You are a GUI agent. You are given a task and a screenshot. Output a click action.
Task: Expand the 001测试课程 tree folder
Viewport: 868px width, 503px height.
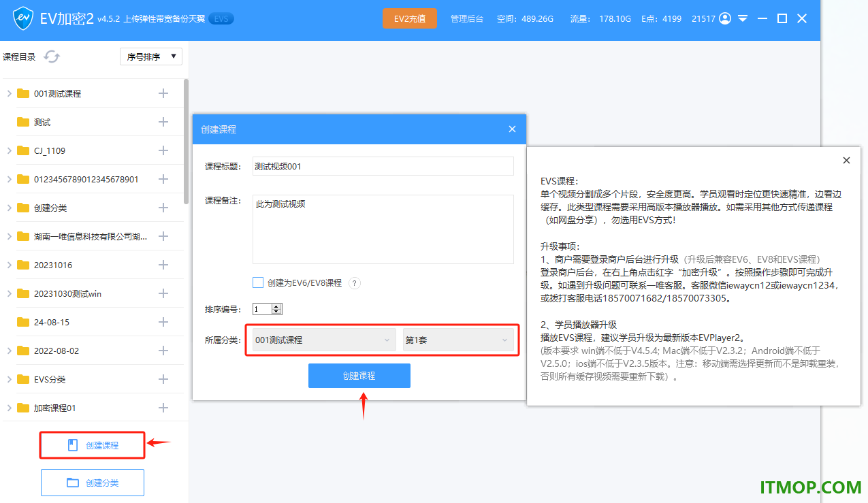pyautogui.click(x=9, y=93)
